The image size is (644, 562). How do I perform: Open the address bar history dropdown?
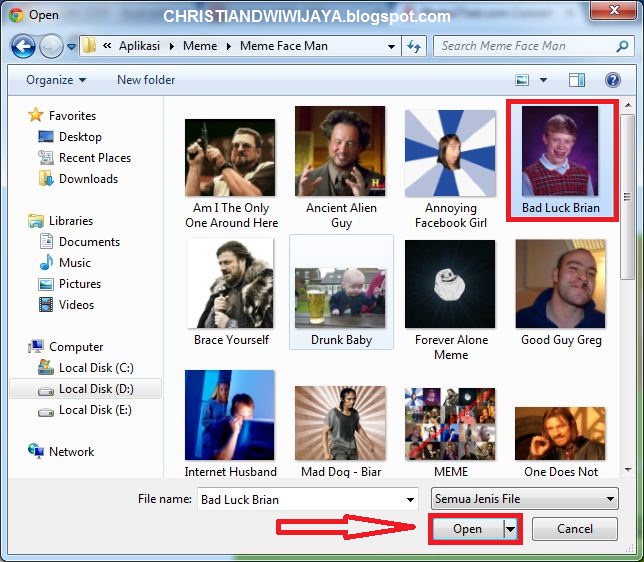click(x=391, y=47)
